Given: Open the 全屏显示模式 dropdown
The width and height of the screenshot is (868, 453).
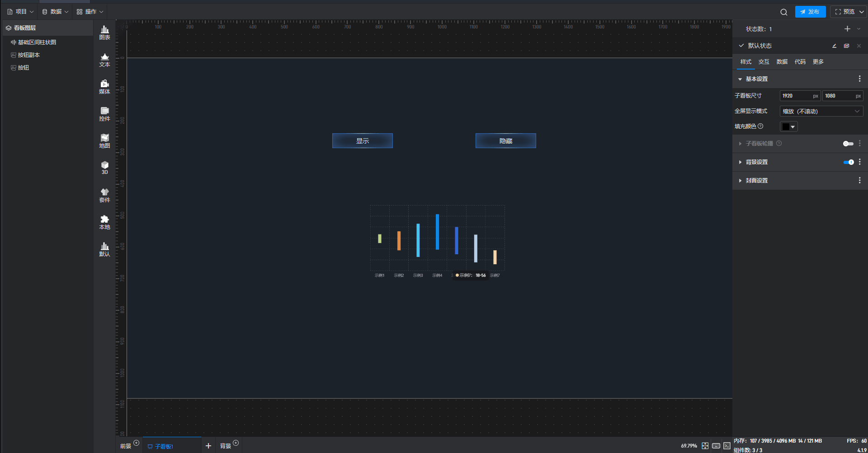Looking at the screenshot, I should (x=821, y=111).
